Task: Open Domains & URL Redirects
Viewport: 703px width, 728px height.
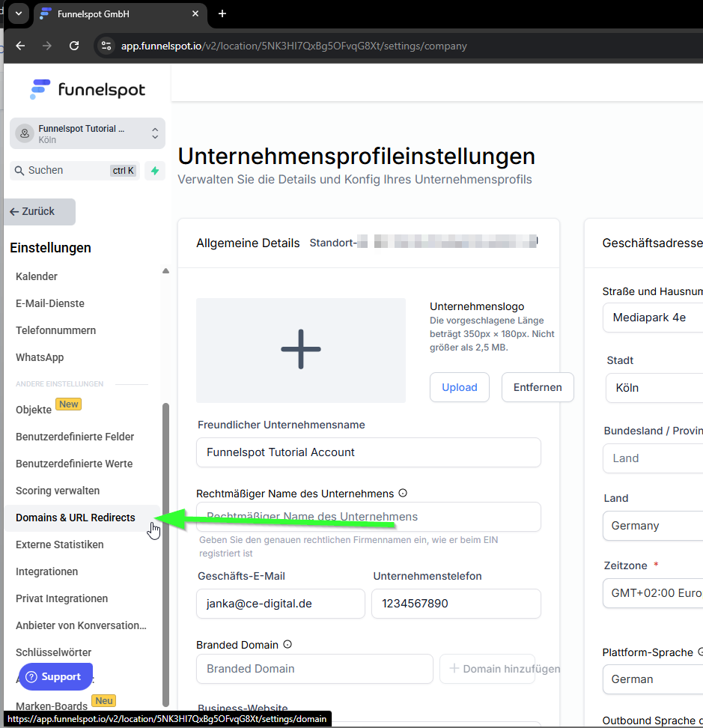Action: click(x=76, y=518)
